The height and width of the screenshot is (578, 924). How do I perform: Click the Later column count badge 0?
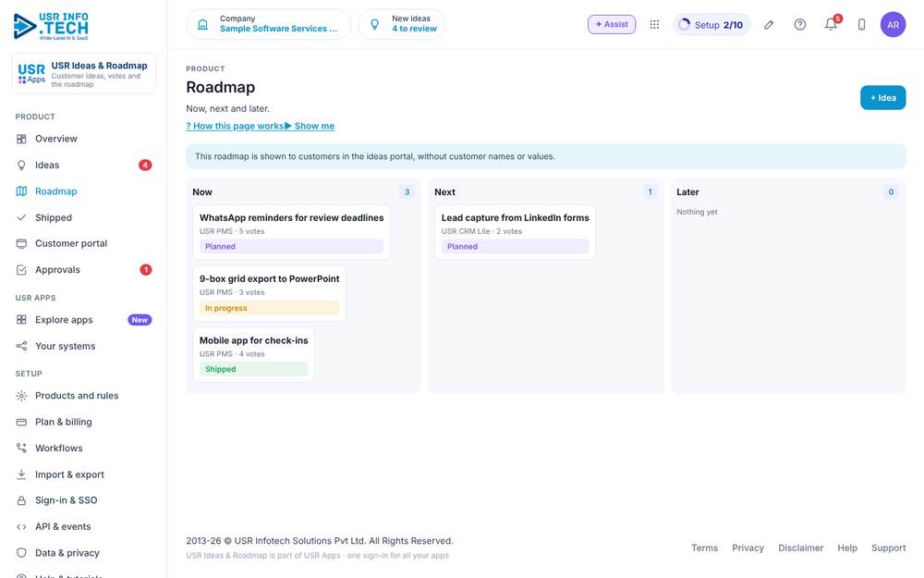tap(891, 191)
